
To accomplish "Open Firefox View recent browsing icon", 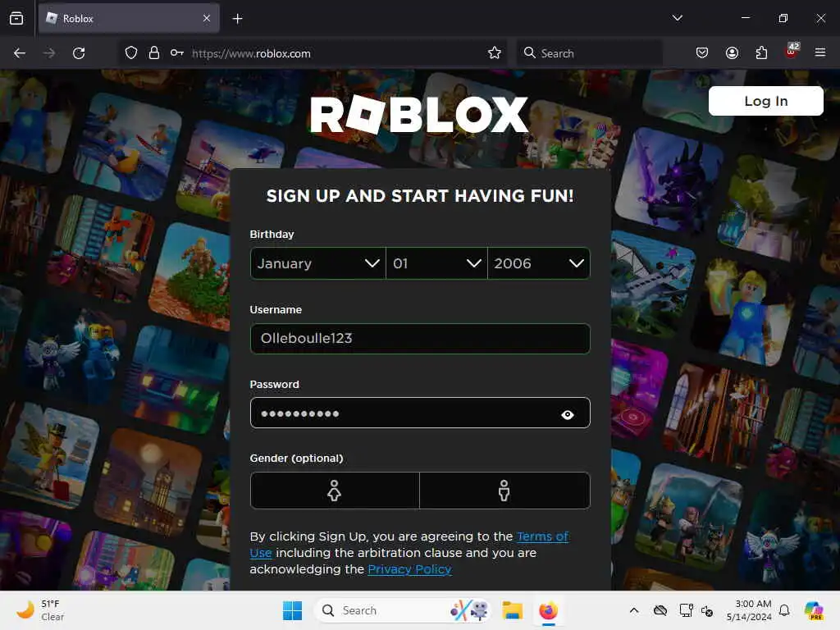I will [16, 18].
